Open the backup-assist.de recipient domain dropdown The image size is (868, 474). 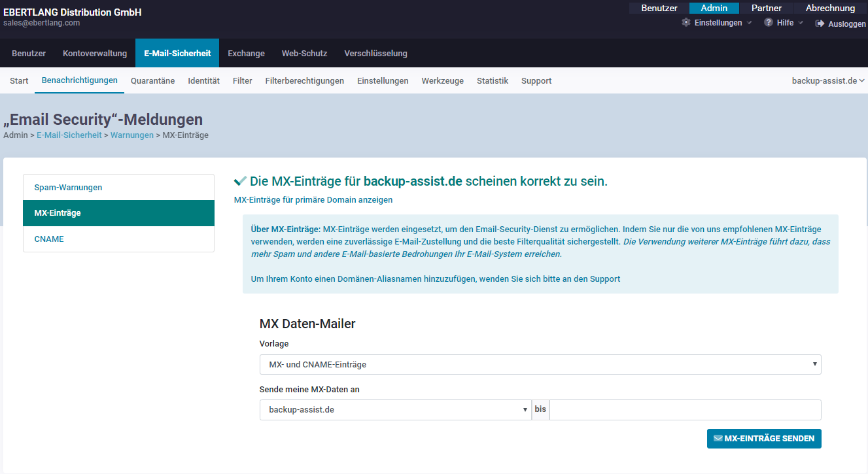pyautogui.click(x=395, y=410)
